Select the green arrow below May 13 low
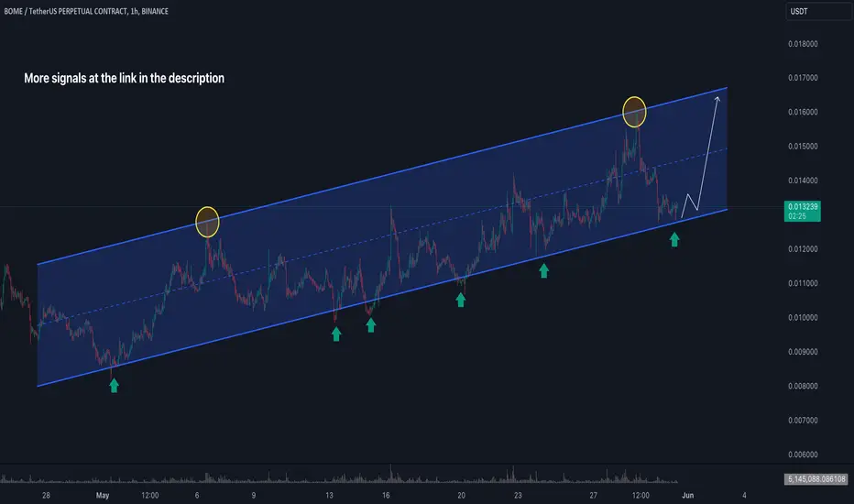 [336, 334]
